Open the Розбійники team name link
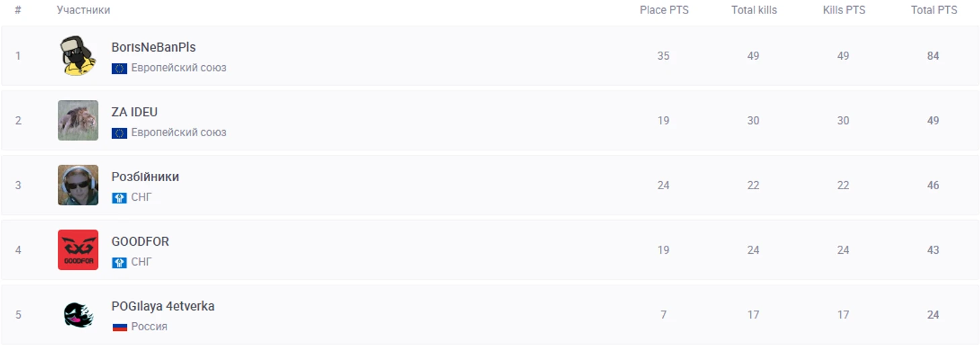 (145, 177)
